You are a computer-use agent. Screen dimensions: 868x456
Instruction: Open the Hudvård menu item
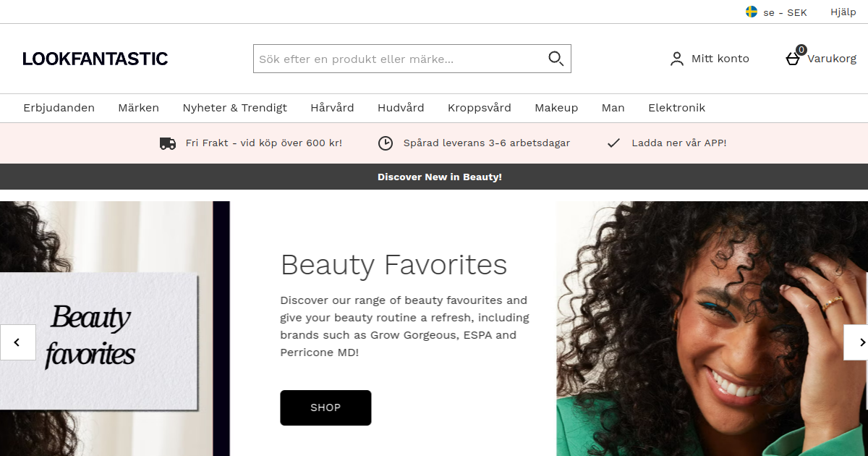click(x=401, y=108)
